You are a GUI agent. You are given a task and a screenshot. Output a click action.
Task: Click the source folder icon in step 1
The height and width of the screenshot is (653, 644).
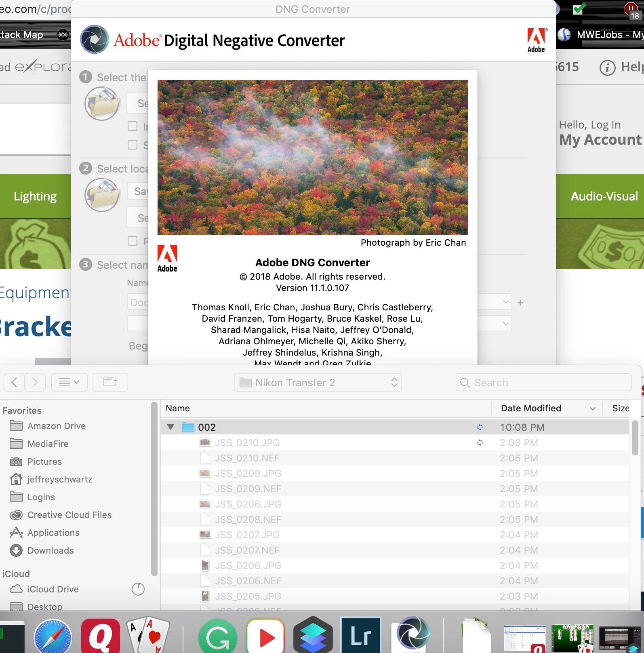pos(102,104)
